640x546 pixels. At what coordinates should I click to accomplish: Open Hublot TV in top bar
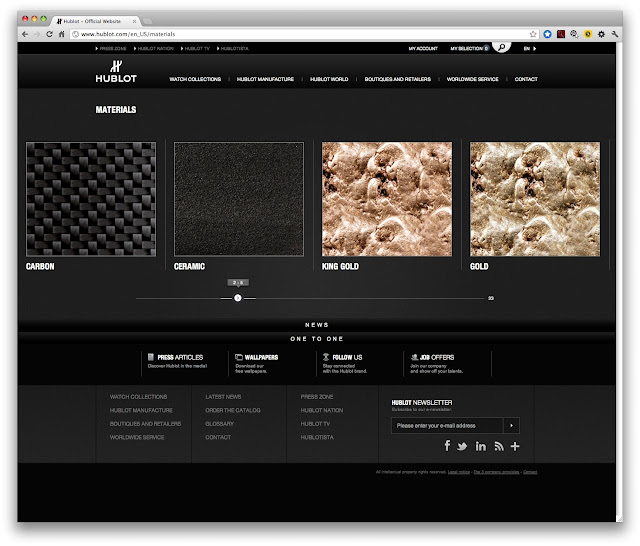pyautogui.click(x=195, y=49)
